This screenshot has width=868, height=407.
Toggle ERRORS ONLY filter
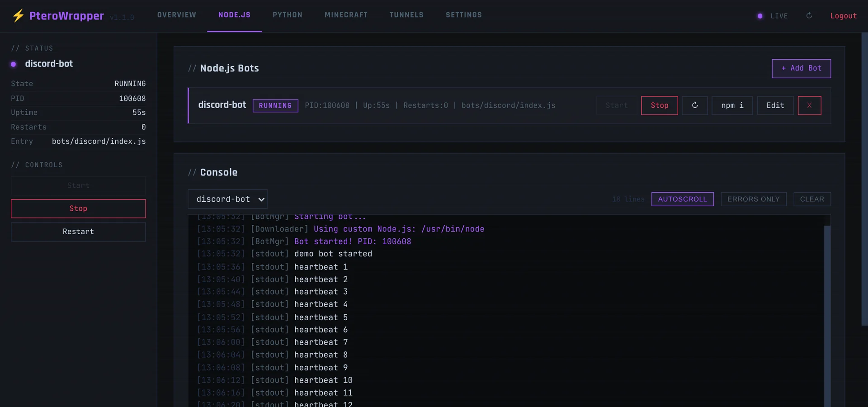tap(753, 199)
